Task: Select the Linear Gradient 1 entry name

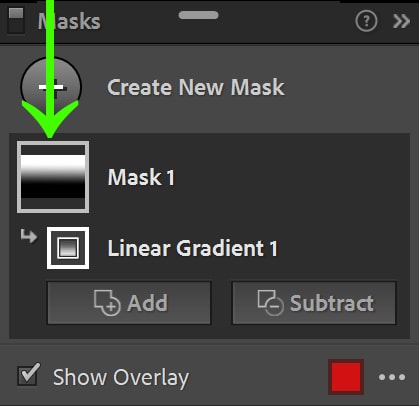Action: click(192, 248)
